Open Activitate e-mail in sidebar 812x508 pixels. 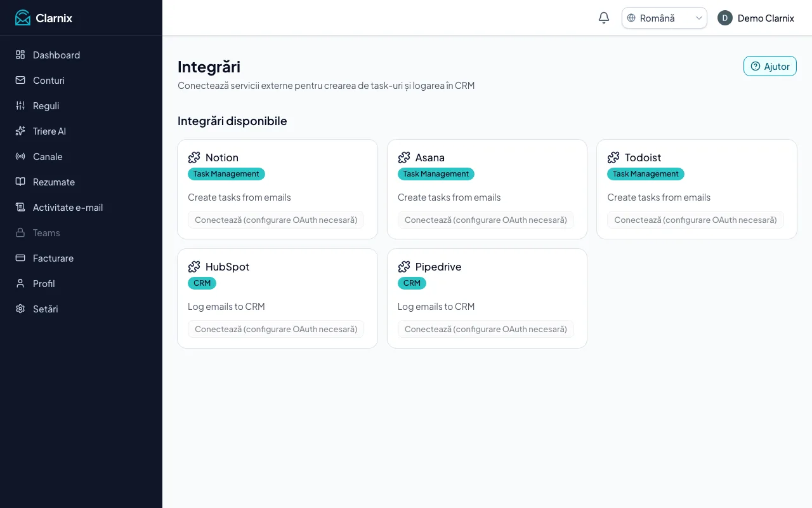point(81,207)
